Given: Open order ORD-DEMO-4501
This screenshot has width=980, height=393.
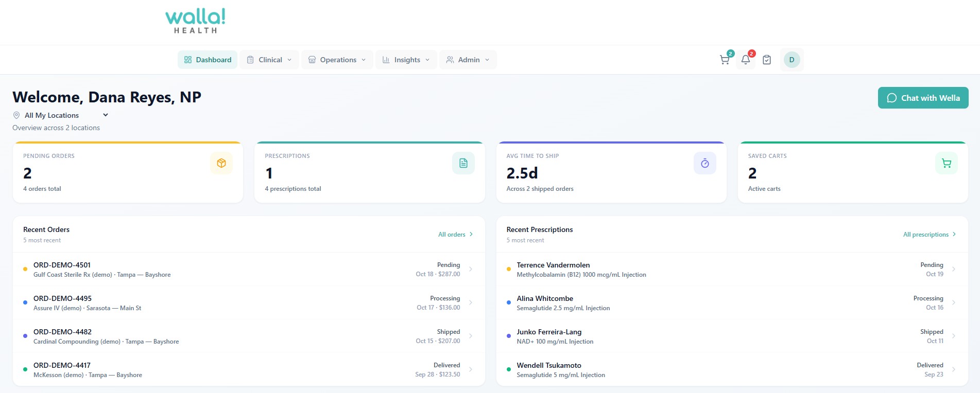Looking at the screenshot, I should pyautogui.click(x=249, y=269).
